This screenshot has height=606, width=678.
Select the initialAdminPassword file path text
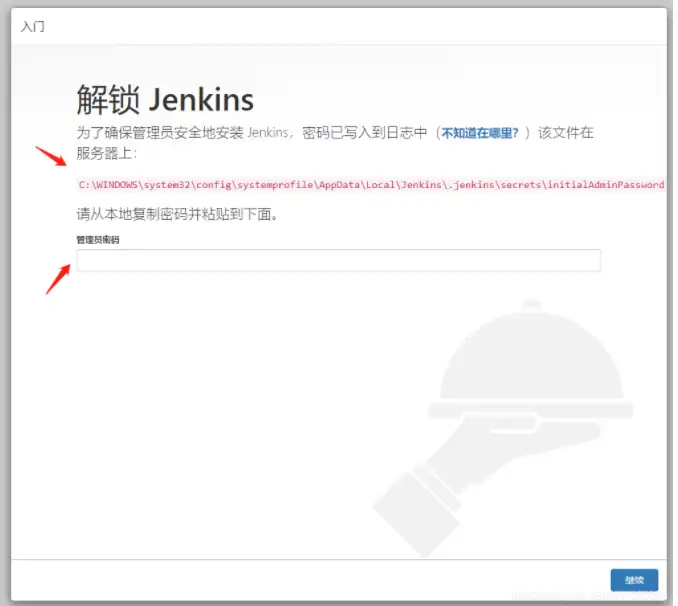[371, 185]
